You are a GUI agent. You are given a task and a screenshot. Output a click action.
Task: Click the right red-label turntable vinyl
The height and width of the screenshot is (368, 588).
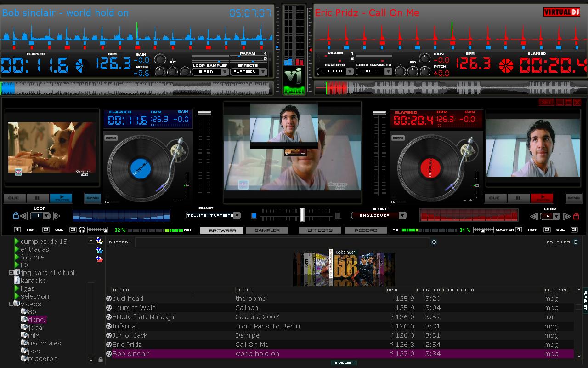tap(430, 168)
